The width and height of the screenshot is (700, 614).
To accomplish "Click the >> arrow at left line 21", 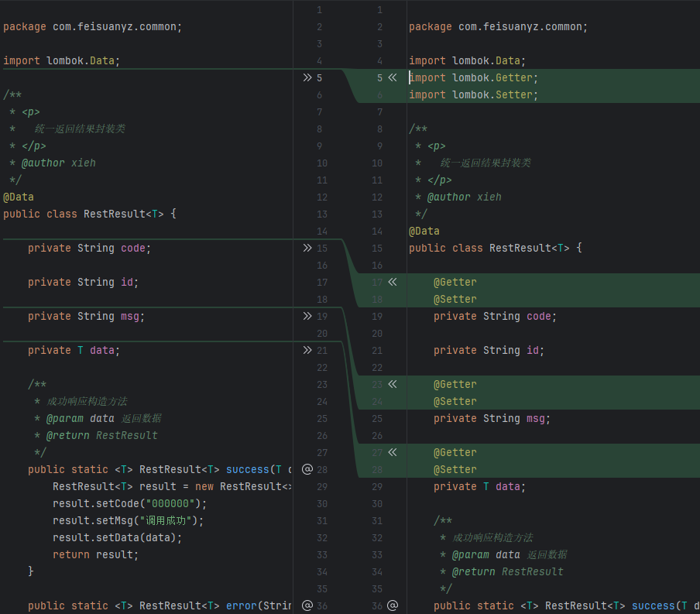I will (307, 350).
